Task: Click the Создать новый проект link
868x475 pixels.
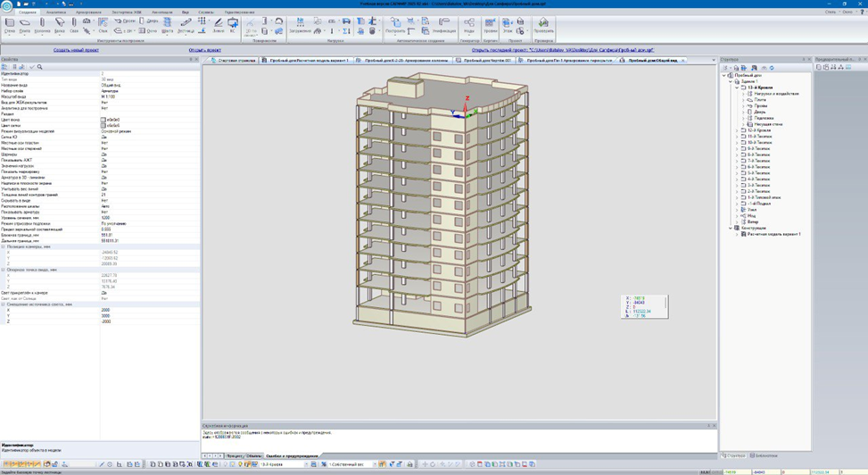Action: 76,50
